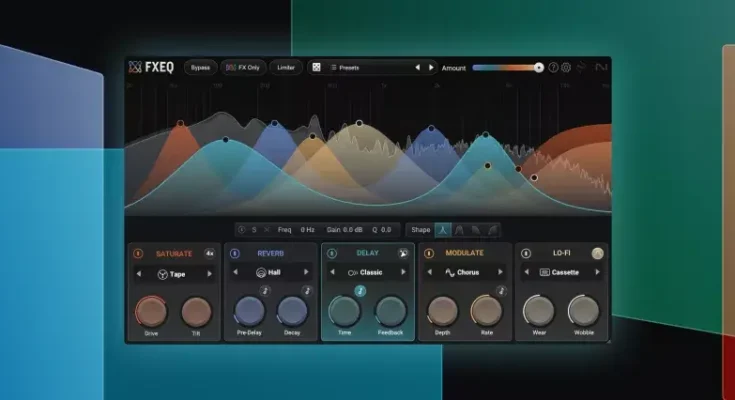Click the round icon in LO-FI header

(x=597, y=254)
